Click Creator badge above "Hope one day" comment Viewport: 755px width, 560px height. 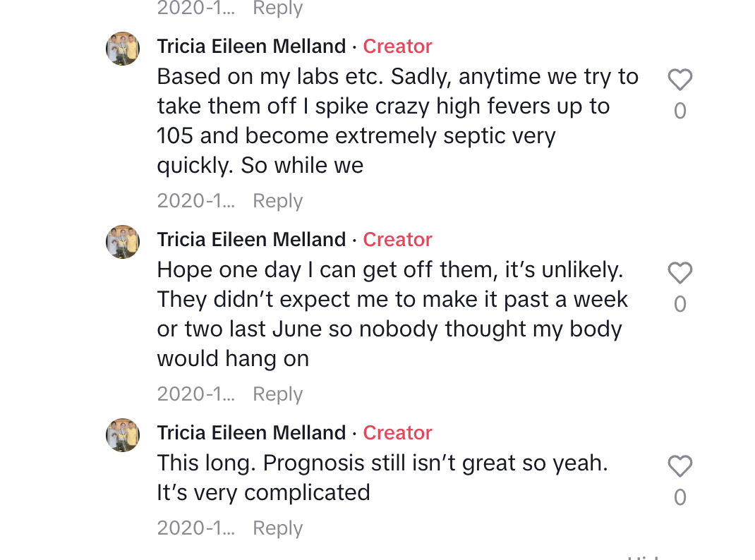[397, 240]
